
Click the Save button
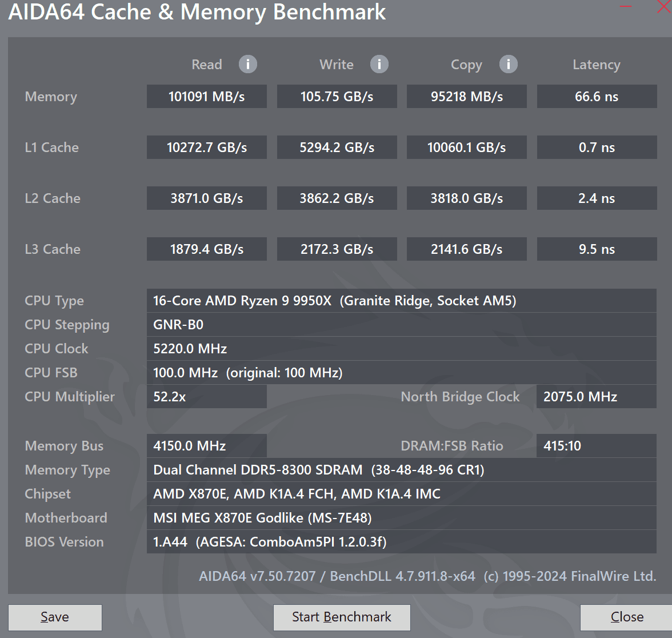coord(55,617)
